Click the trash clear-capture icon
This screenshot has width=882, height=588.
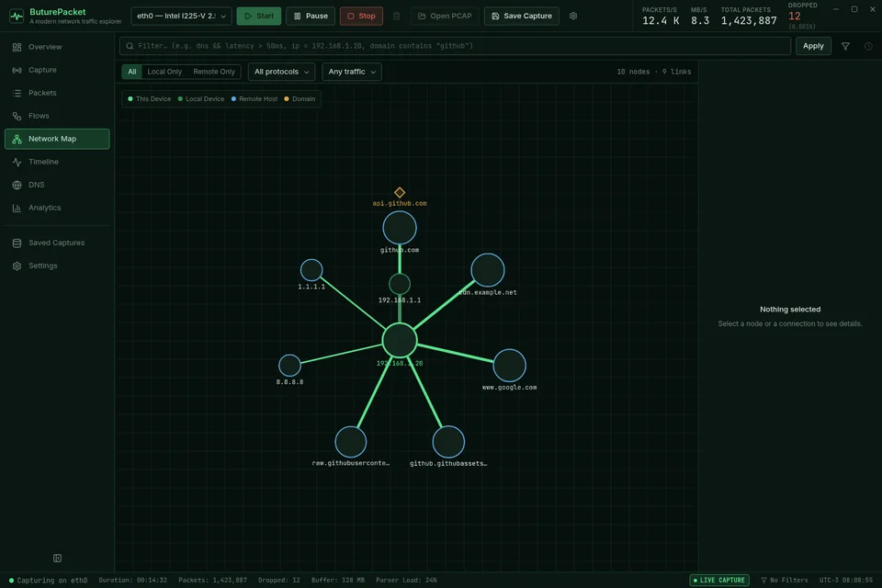pos(397,16)
